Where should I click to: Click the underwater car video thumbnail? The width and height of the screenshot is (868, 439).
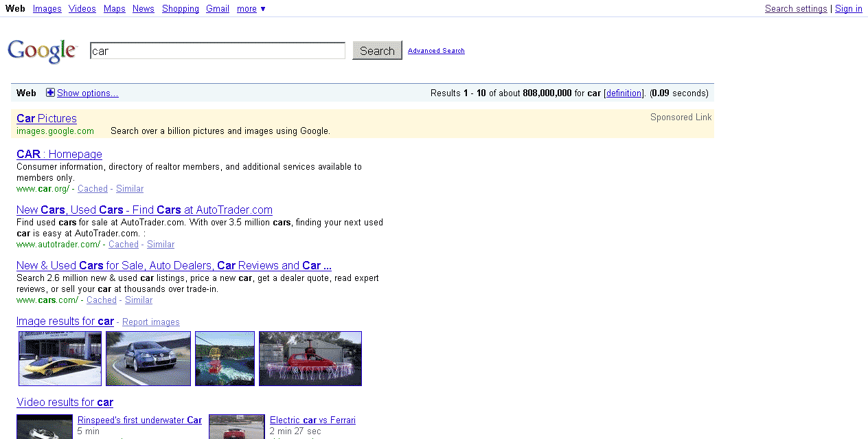(x=45, y=427)
